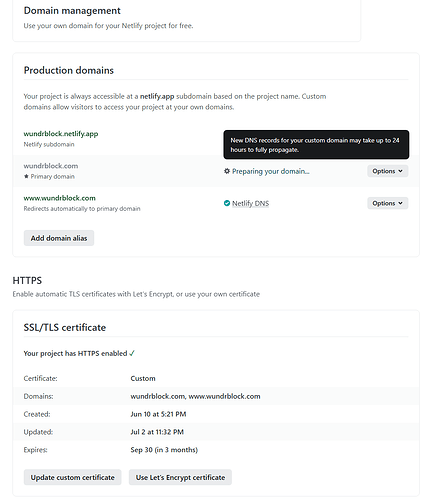
Task: Click the chevron on the www.wundrblock.com Options button
Action: tap(400, 203)
